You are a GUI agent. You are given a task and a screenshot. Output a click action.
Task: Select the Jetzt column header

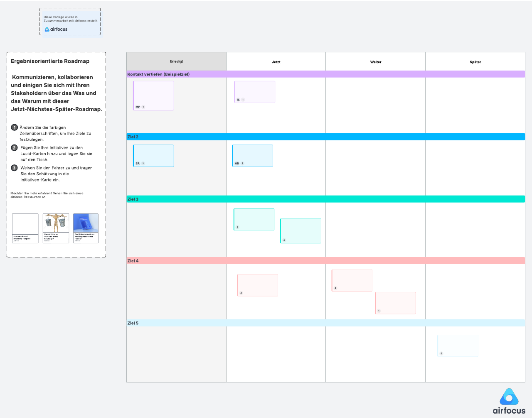click(x=276, y=61)
